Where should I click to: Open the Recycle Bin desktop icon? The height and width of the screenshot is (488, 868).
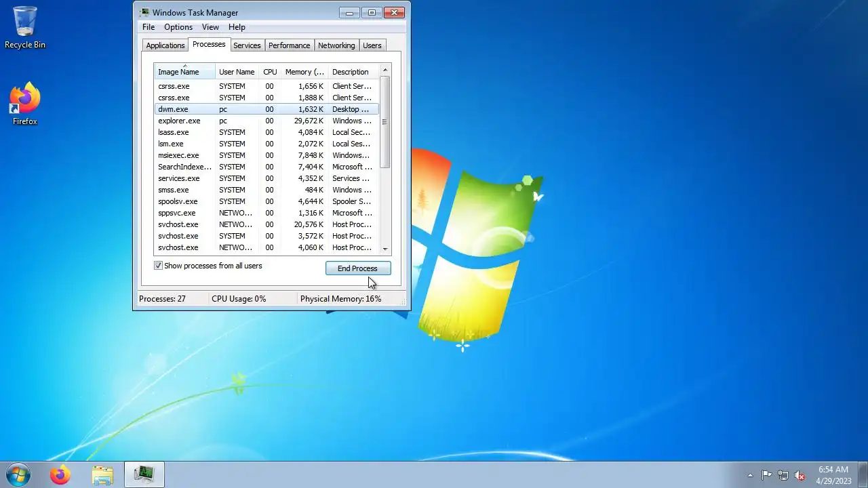(x=25, y=27)
